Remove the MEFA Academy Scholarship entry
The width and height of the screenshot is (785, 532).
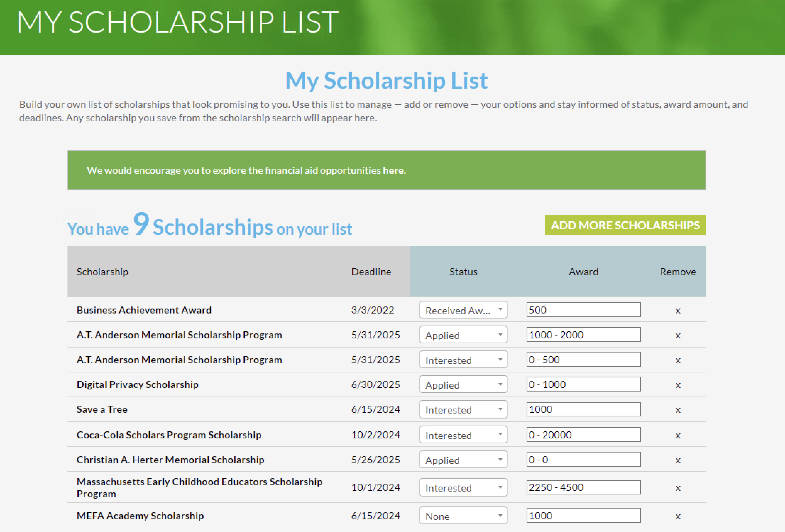tap(678, 515)
